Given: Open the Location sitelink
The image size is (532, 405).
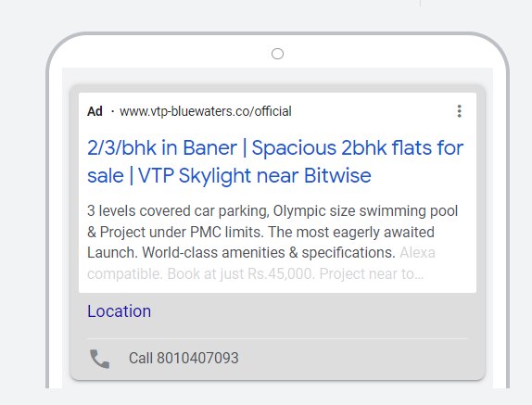Looking at the screenshot, I should coord(119,311).
